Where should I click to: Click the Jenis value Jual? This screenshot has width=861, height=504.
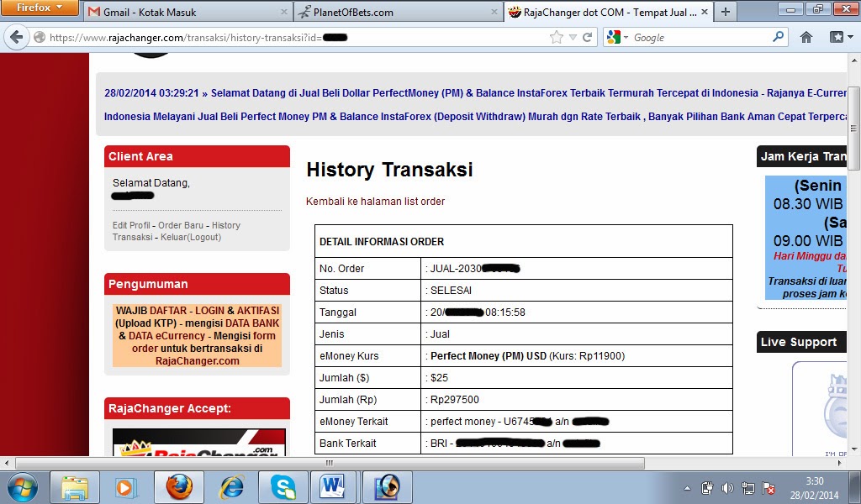440,334
